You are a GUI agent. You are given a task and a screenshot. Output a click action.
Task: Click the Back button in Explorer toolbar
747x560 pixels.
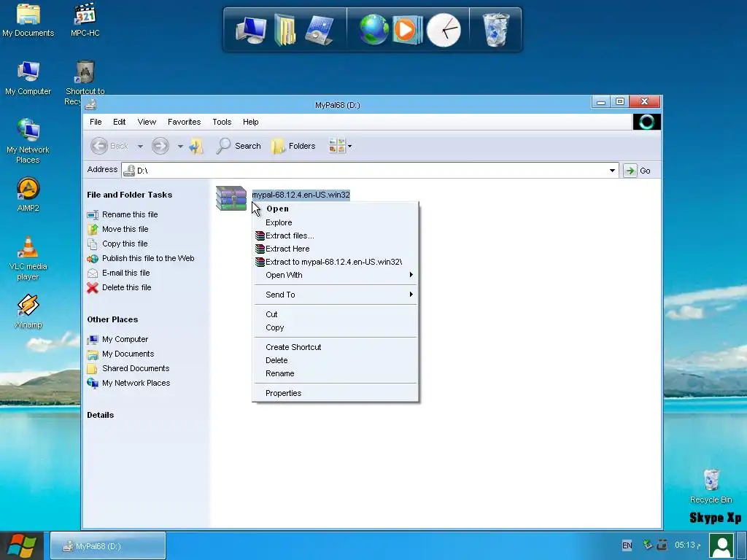tap(109, 146)
